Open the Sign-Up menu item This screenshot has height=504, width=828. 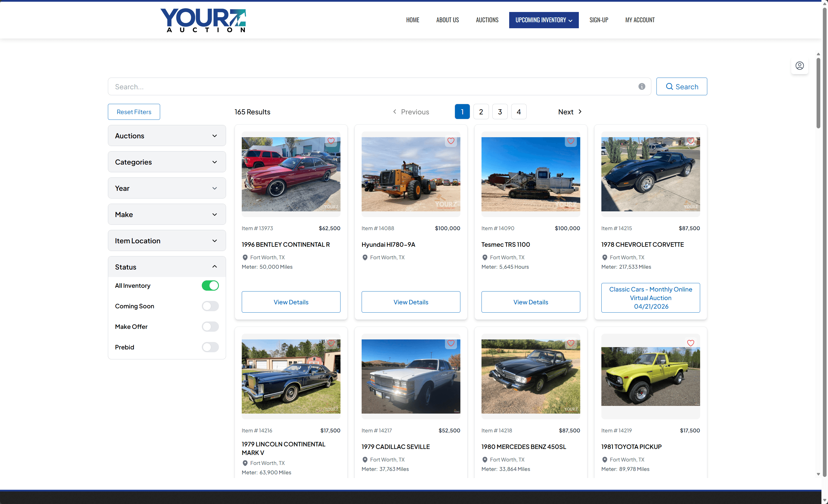(x=599, y=20)
